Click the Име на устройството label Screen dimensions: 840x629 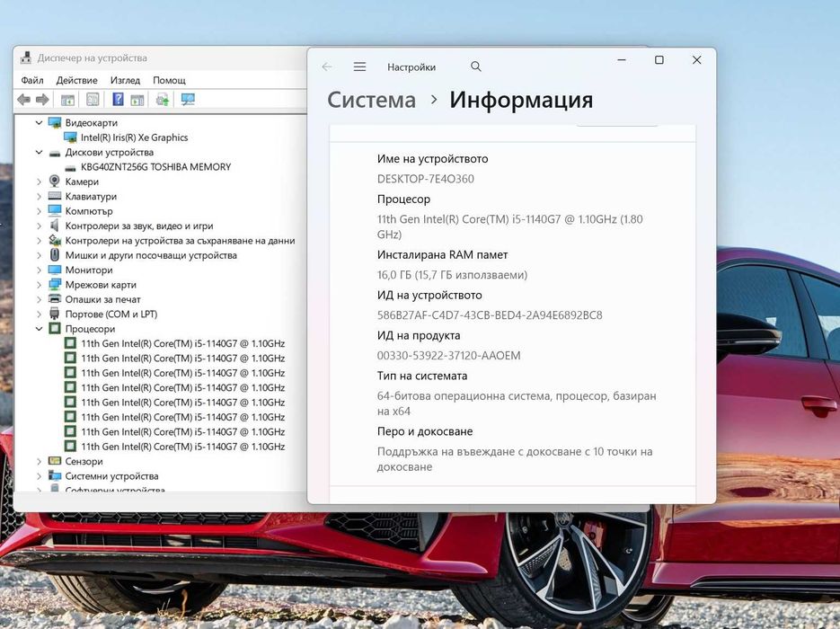coord(432,159)
